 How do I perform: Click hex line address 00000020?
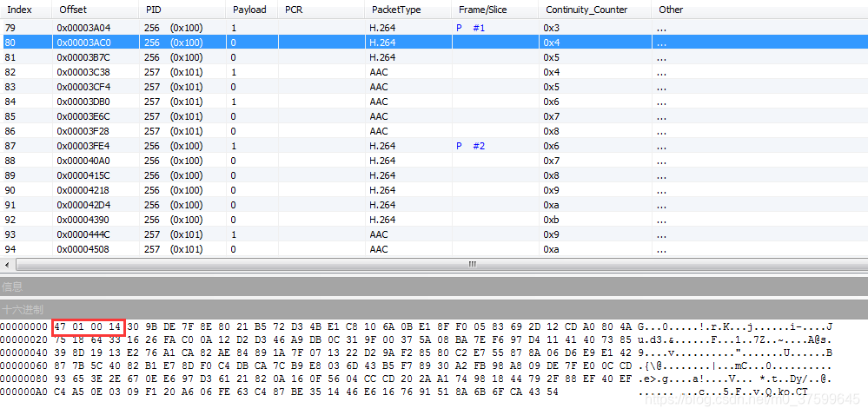click(x=23, y=339)
